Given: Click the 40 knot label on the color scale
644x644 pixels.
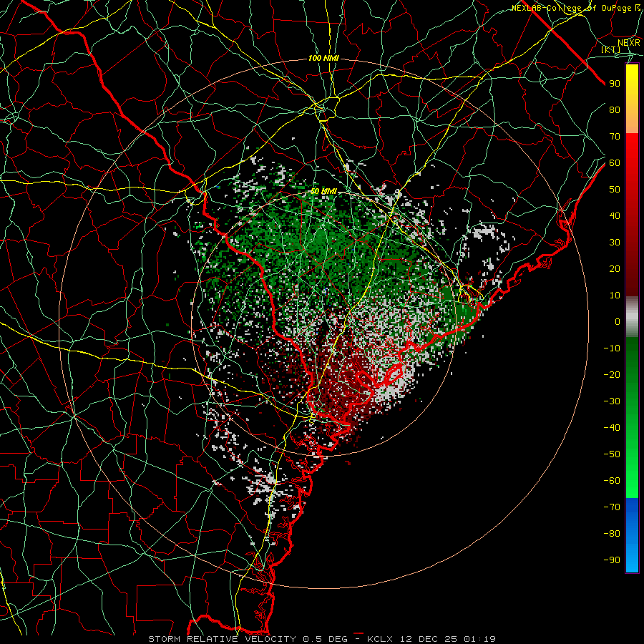Looking at the screenshot, I should (x=615, y=215).
